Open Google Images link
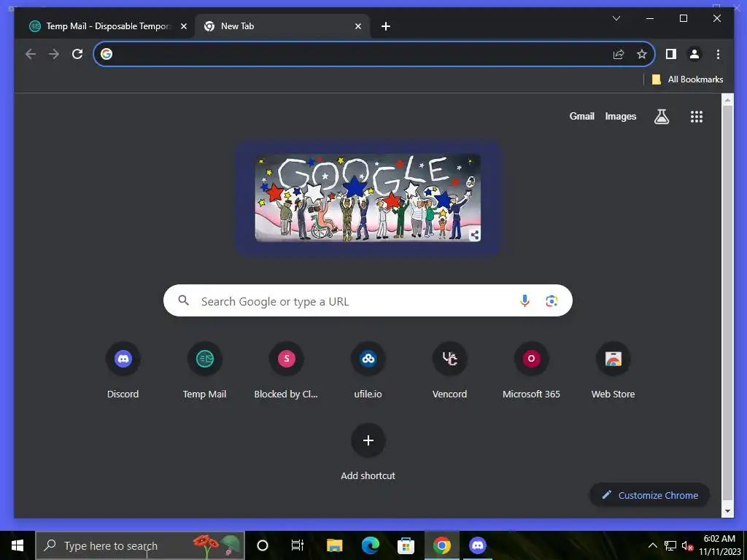This screenshot has height=560, width=747. [620, 116]
